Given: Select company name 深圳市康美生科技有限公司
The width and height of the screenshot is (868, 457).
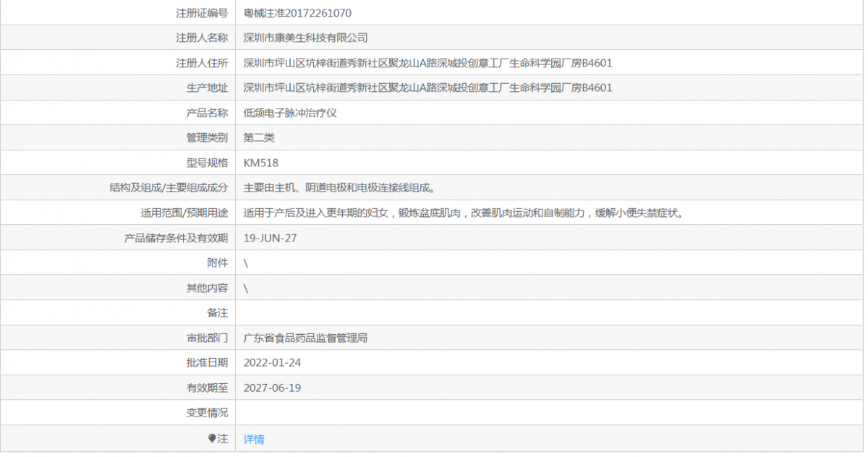Looking at the screenshot, I should click(x=306, y=38).
